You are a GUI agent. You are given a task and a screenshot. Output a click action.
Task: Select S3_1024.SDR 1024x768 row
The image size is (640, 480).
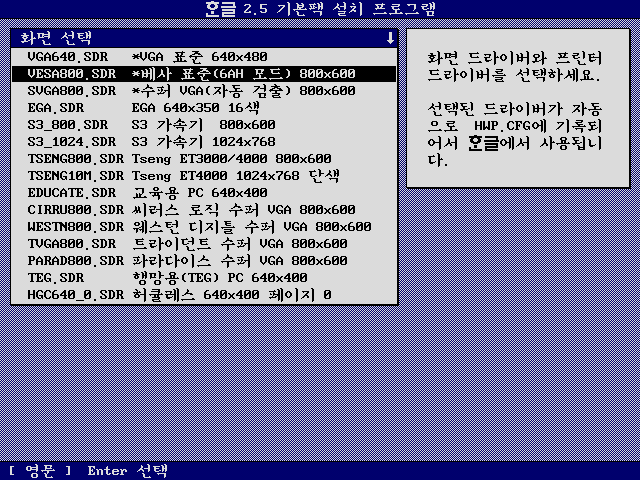[x=204, y=142]
